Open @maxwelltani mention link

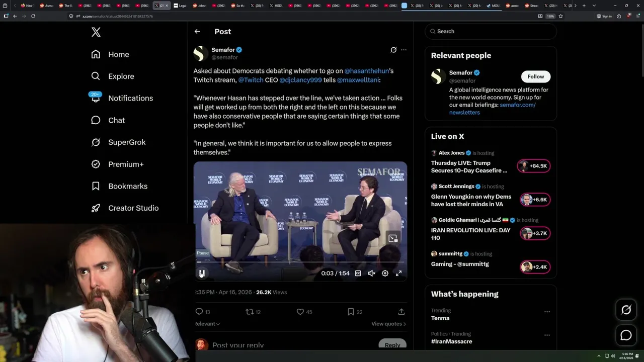tap(358, 80)
